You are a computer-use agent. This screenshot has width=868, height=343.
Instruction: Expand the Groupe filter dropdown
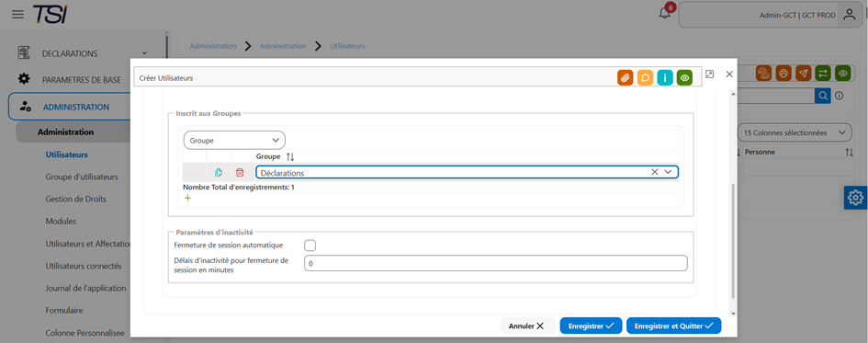pyautogui.click(x=234, y=140)
